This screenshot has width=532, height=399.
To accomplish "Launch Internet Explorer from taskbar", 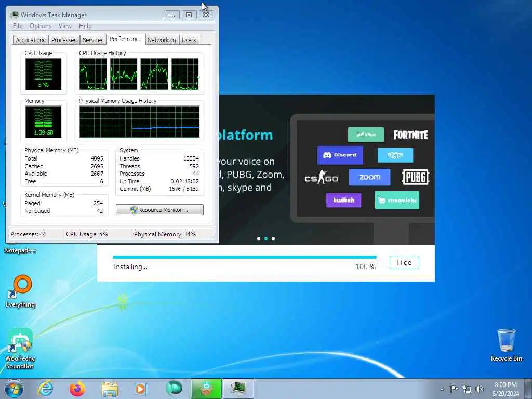I will [x=45, y=389].
